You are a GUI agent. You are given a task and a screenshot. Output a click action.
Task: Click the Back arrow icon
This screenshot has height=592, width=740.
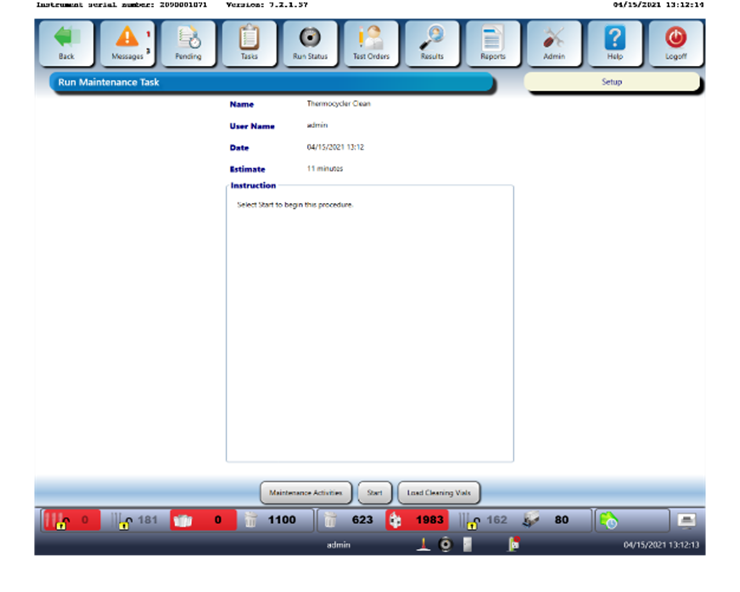point(66,39)
